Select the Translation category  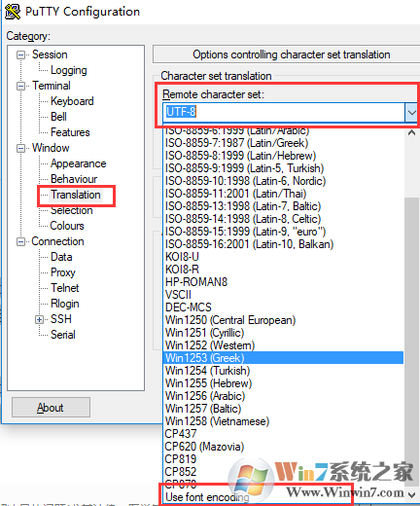76,195
